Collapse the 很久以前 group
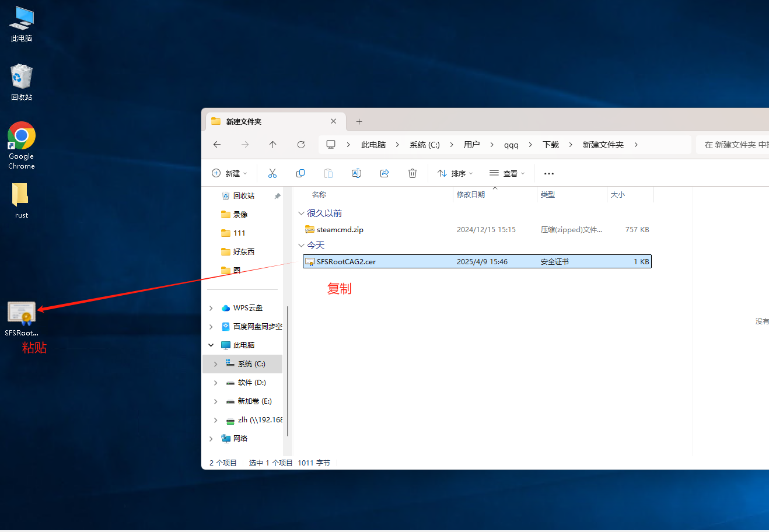The height and width of the screenshot is (532, 769). 301,213
